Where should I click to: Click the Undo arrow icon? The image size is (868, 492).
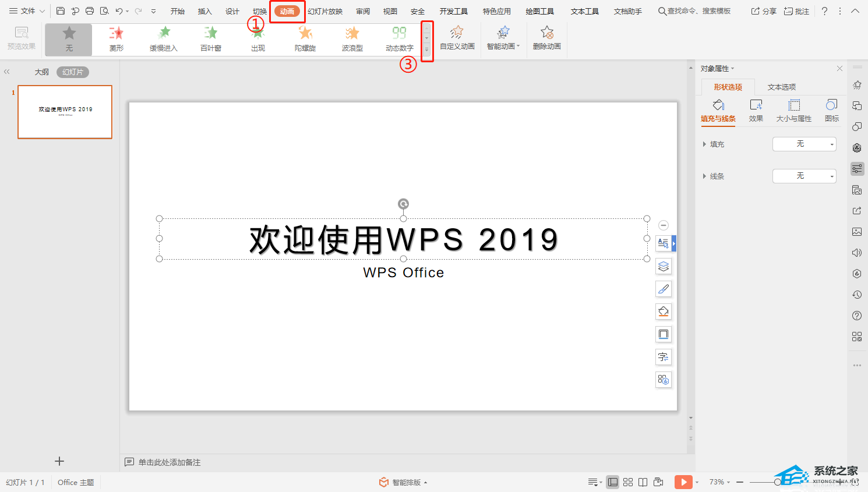coord(119,11)
